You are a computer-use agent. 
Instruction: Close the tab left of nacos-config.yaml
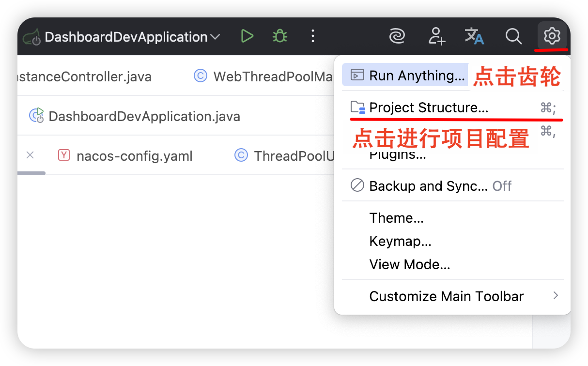[x=30, y=155]
